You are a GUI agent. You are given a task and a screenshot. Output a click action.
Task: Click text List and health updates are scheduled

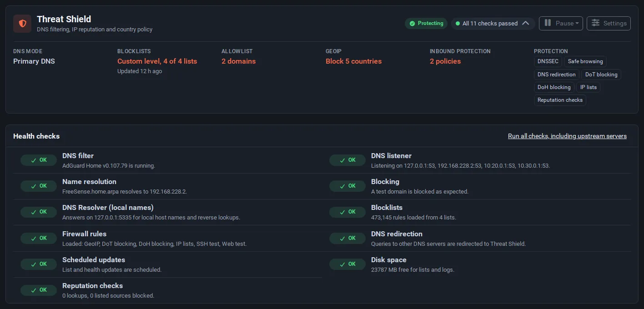112,270
